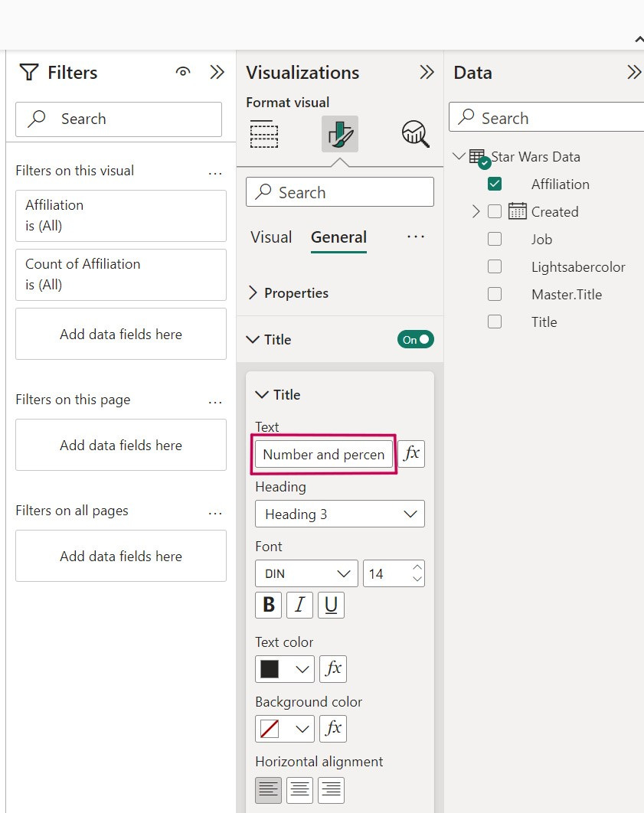
Task: Click the Filters funnel icon
Action: 29,72
